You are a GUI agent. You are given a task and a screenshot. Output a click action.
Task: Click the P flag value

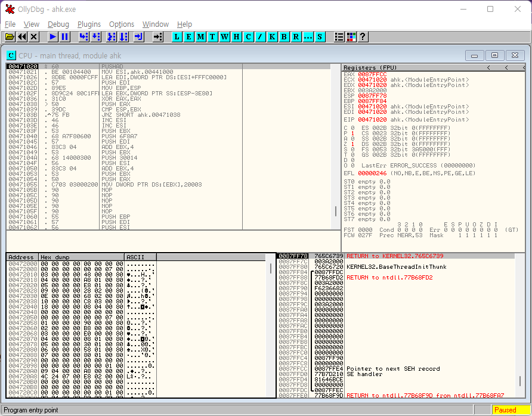[x=352, y=134]
